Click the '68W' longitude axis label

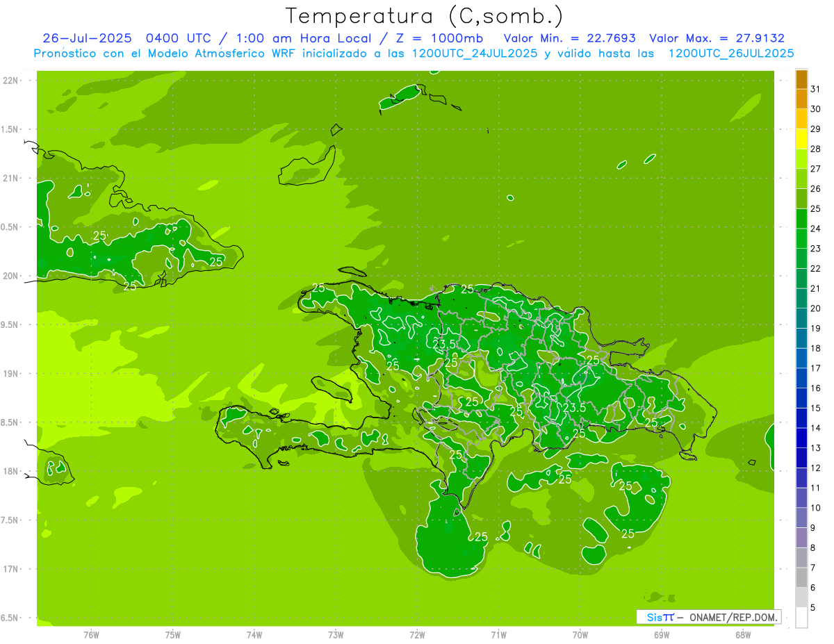[743, 635]
